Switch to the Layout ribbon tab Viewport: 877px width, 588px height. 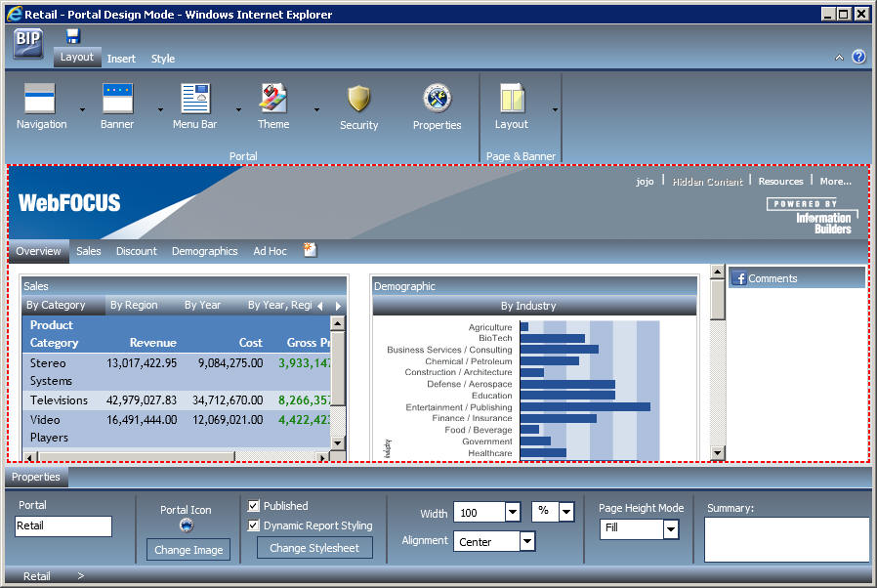tap(77, 57)
